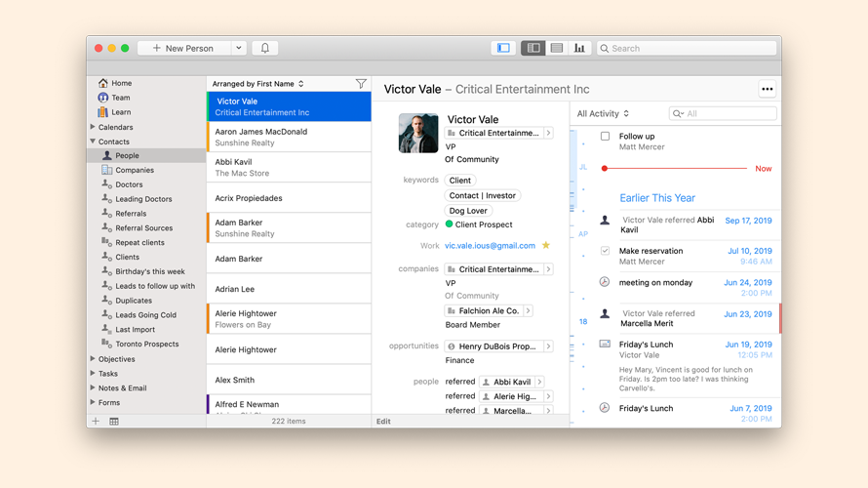The height and width of the screenshot is (488, 868).
Task: Click the activity search magnifier icon
Action: pos(678,113)
